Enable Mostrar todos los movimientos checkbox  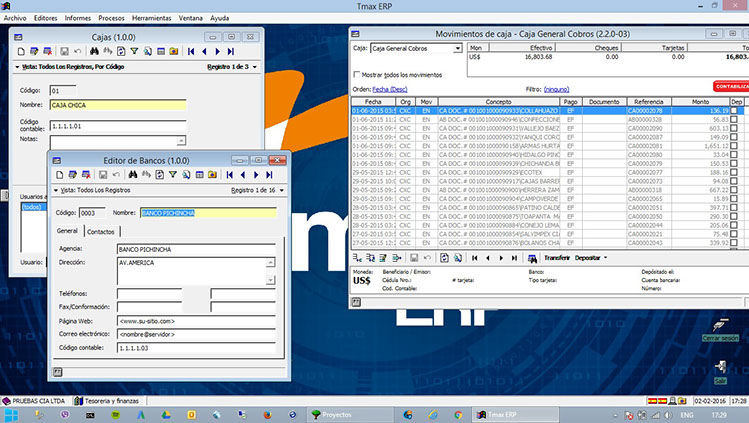pyautogui.click(x=359, y=75)
